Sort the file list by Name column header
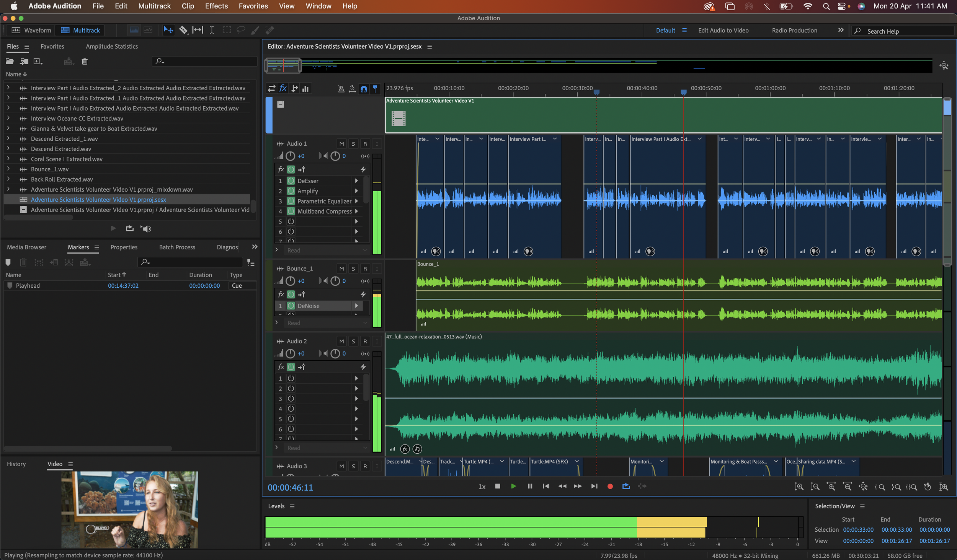This screenshot has height=560, width=957. 16,74
